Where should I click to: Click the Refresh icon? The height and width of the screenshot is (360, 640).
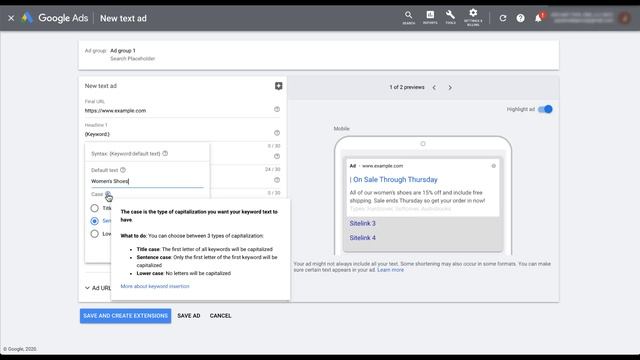503,18
